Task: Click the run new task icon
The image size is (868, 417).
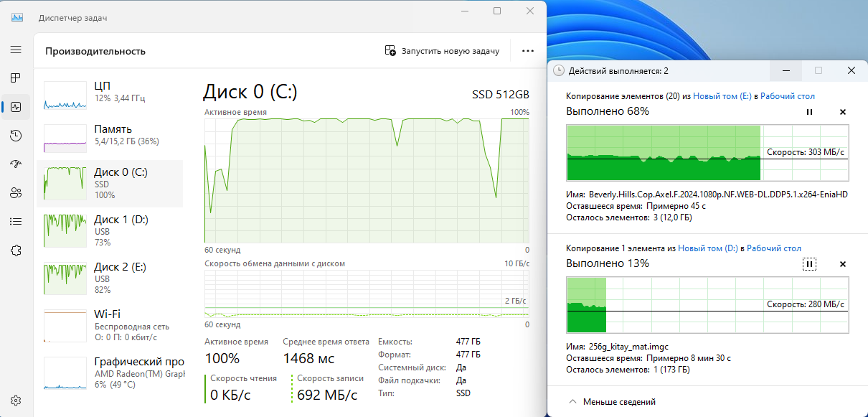Action: click(390, 51)
